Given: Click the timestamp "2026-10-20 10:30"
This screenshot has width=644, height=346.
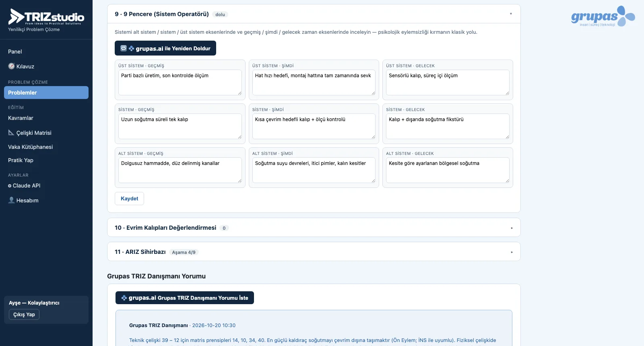Looking at the screenshot, I should tap(214, 325).
